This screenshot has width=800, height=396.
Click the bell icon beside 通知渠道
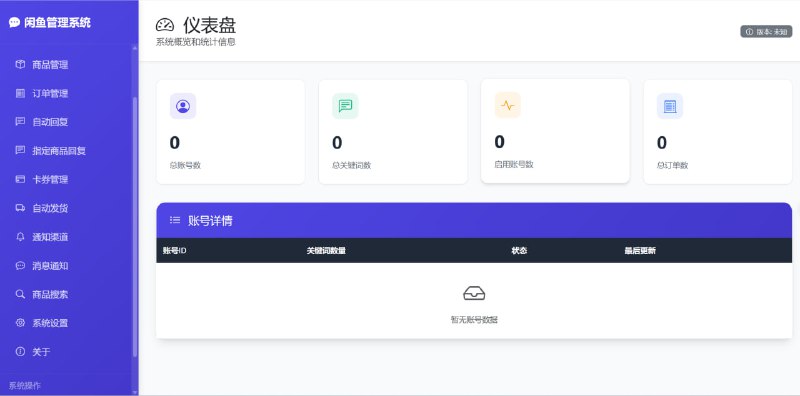point(20,236)
